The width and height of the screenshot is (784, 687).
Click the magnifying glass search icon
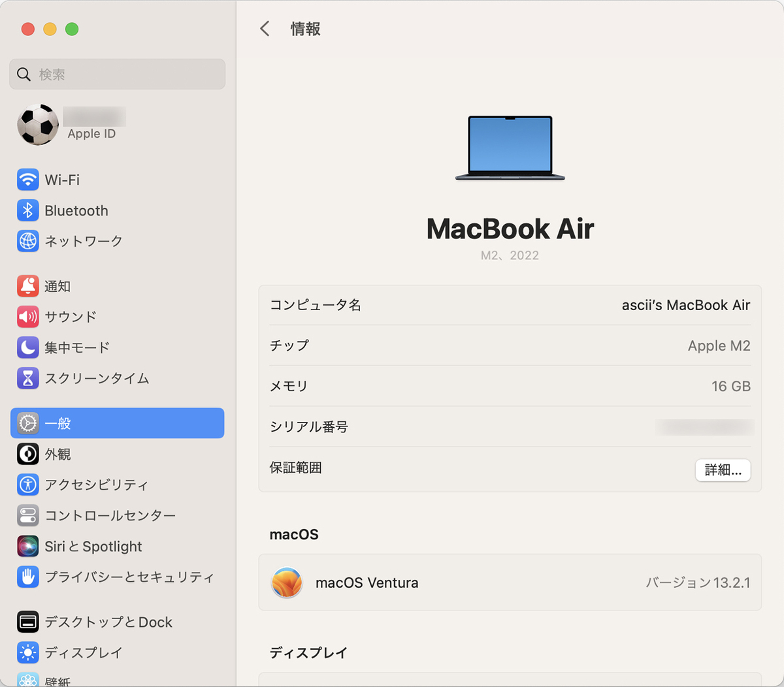coord(24,74)
